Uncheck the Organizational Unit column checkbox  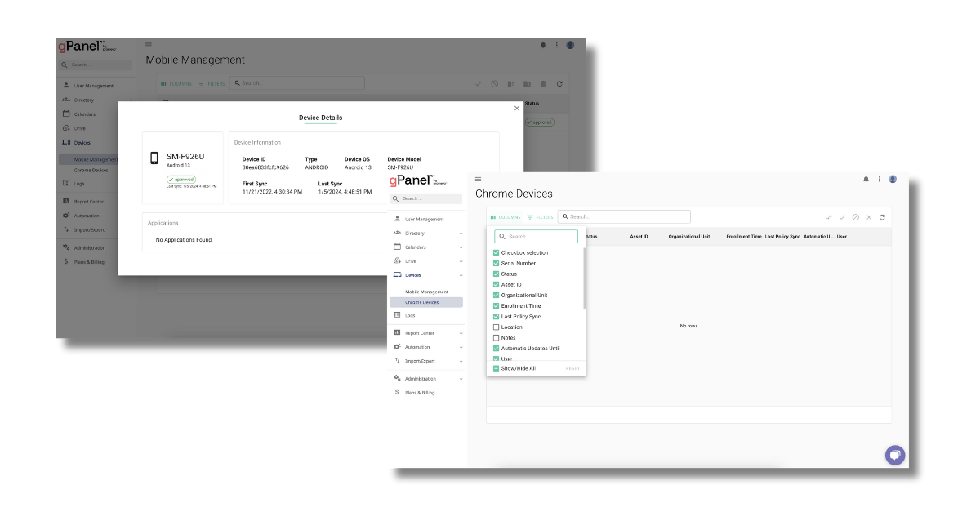(x=496, y=295)
